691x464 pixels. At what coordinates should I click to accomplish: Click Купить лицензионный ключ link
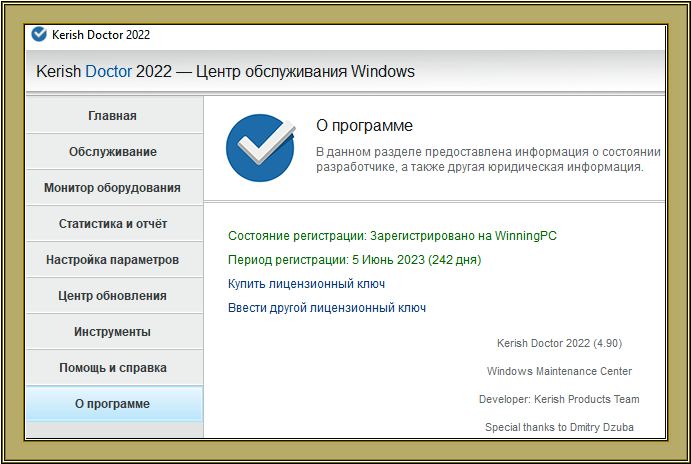pyautogui.click(x=306, y=284)
